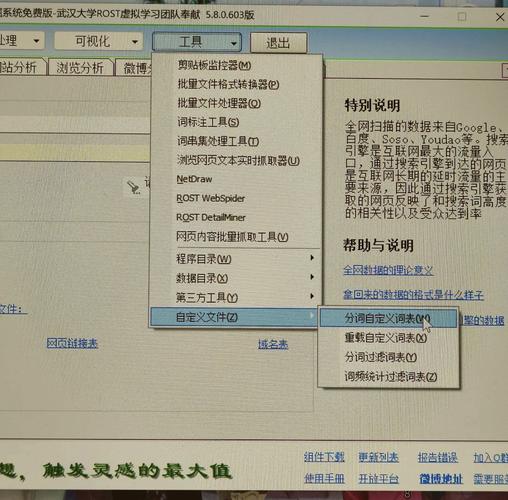The width and height of the screenshot is (508, 500).
Task: Choose 分词自定义词表 in the submenu
Action: click(x=388, y=319)
